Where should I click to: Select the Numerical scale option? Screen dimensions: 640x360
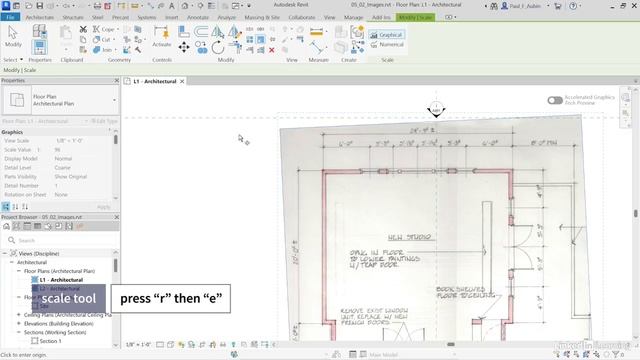click(387, 44)
